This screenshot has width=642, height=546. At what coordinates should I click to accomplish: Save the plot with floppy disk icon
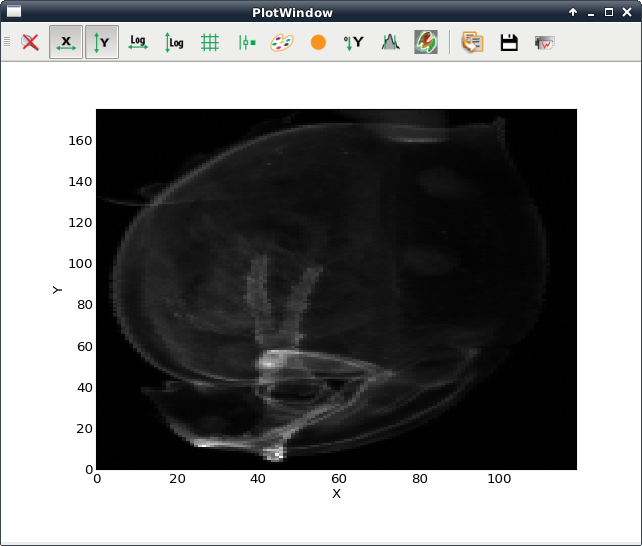(x=509, y=42)
